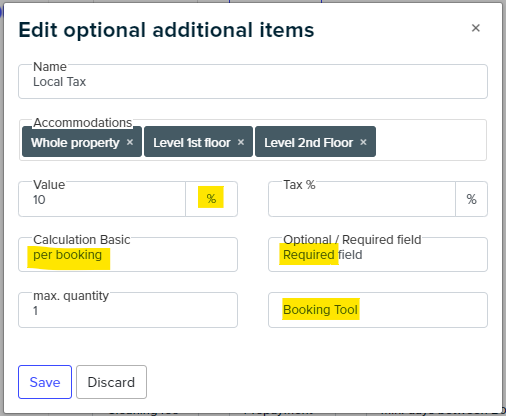Click the % suffix next to Tax field
The height and width of the screenshot is (416, 506).
(471, 199)
